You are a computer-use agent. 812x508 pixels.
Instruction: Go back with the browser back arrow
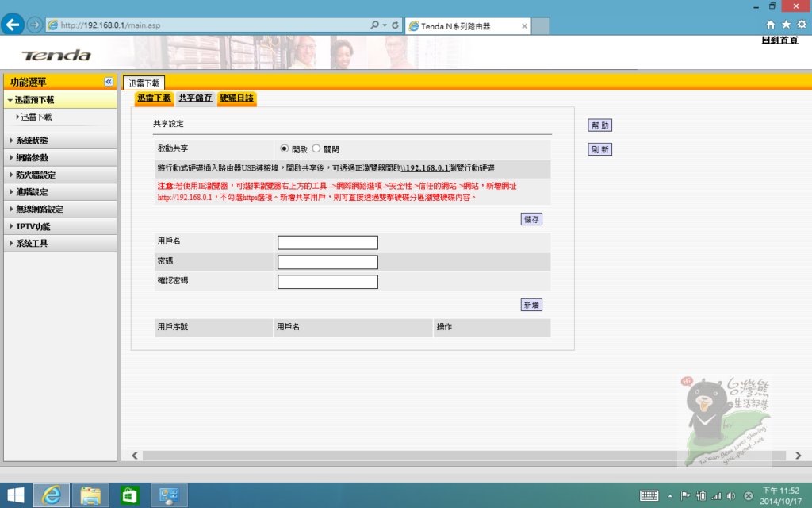click(13, 25)
